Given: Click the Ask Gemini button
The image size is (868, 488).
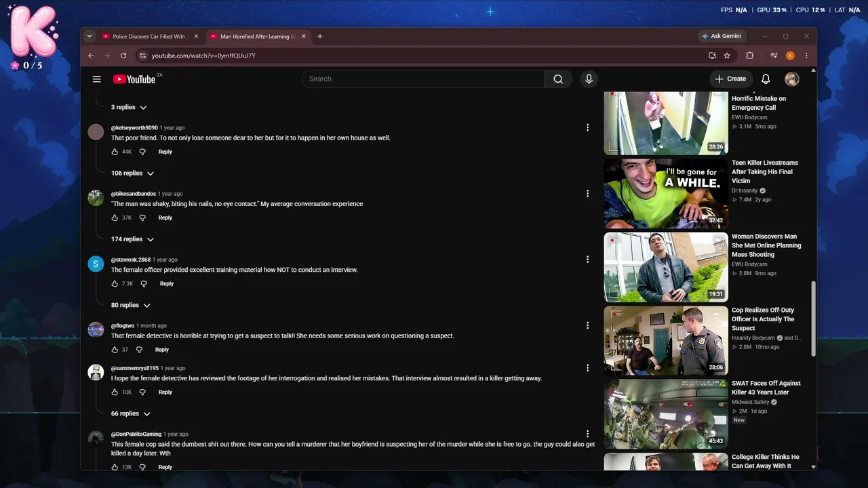Looking at the screenshot, I should [722, 37].
